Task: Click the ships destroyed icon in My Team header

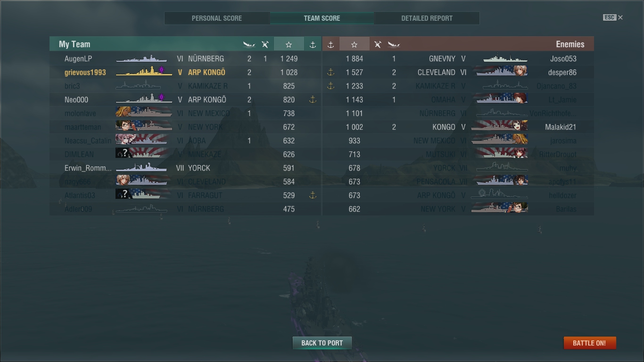Action: tap(249, 44)
